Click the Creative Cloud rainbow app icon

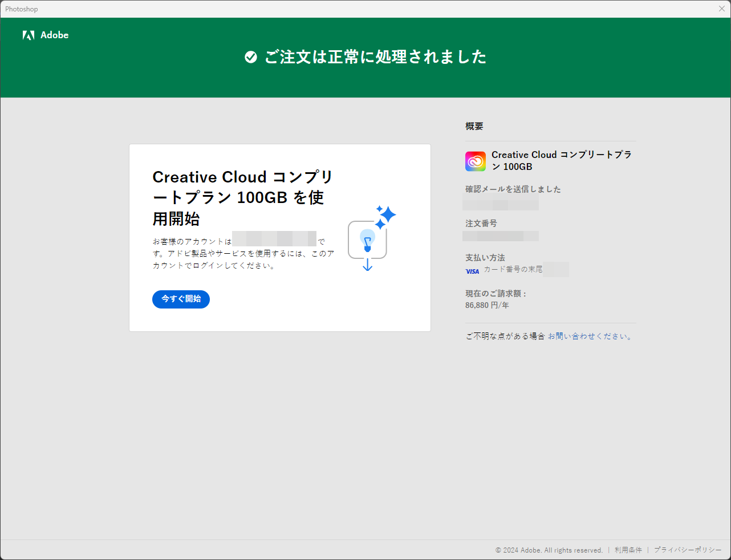476,161
